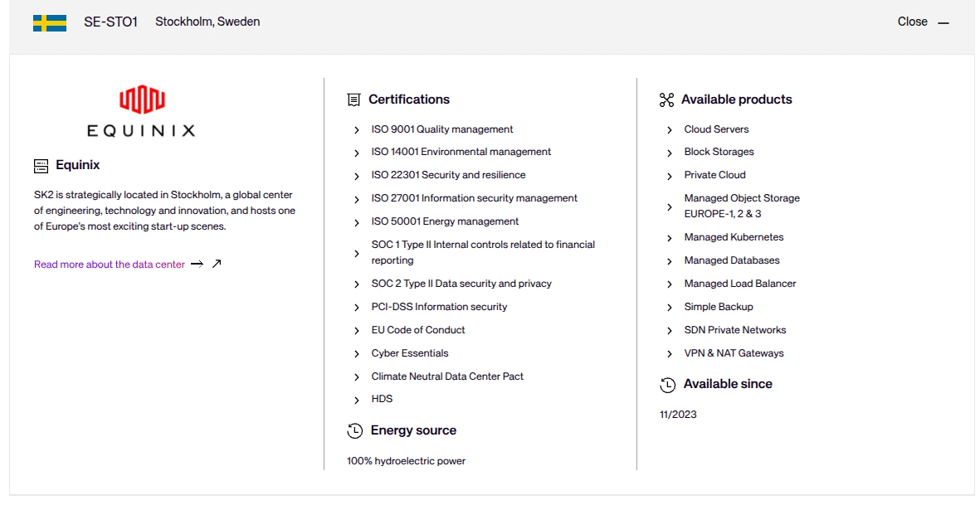Click the chevron beside PCI-DSS Information security
Image resolution: width=980 pixels, height=505 pixels.
(x=357, y=308)
